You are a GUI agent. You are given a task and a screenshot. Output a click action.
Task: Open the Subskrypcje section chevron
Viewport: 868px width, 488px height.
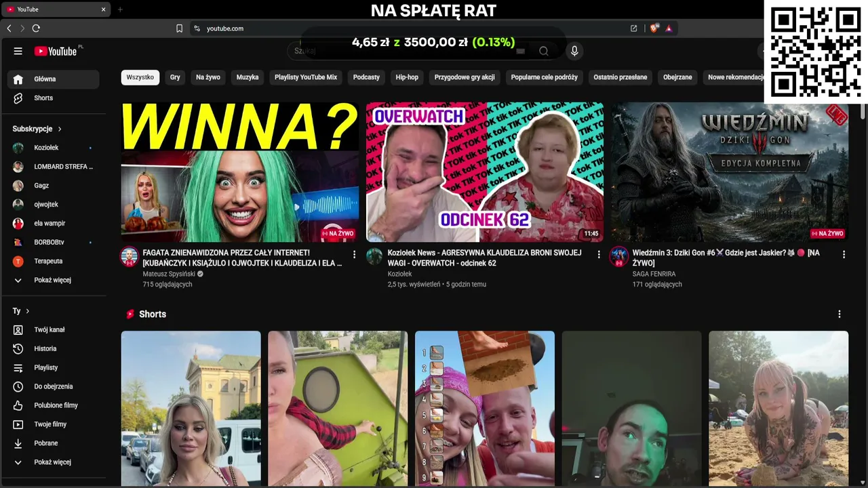tap(60, 129)
